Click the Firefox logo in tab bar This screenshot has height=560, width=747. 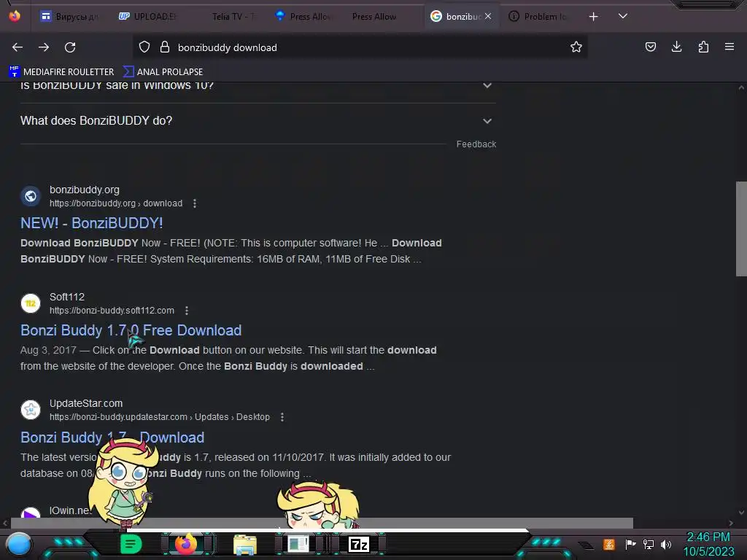click(15, 16)
